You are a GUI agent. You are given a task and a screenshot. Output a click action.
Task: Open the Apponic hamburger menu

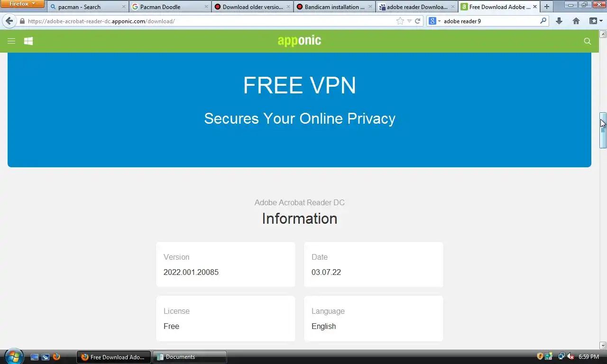[11, 41]
